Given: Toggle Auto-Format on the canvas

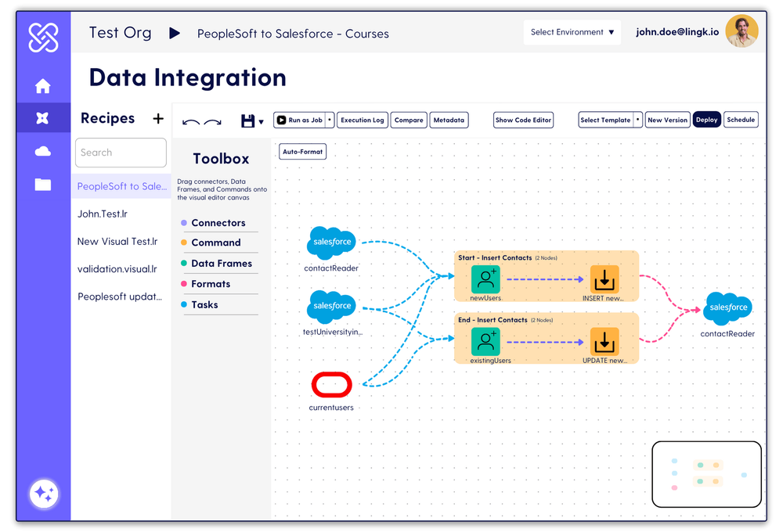Looking at the screenshot, I should coord(302,151).
